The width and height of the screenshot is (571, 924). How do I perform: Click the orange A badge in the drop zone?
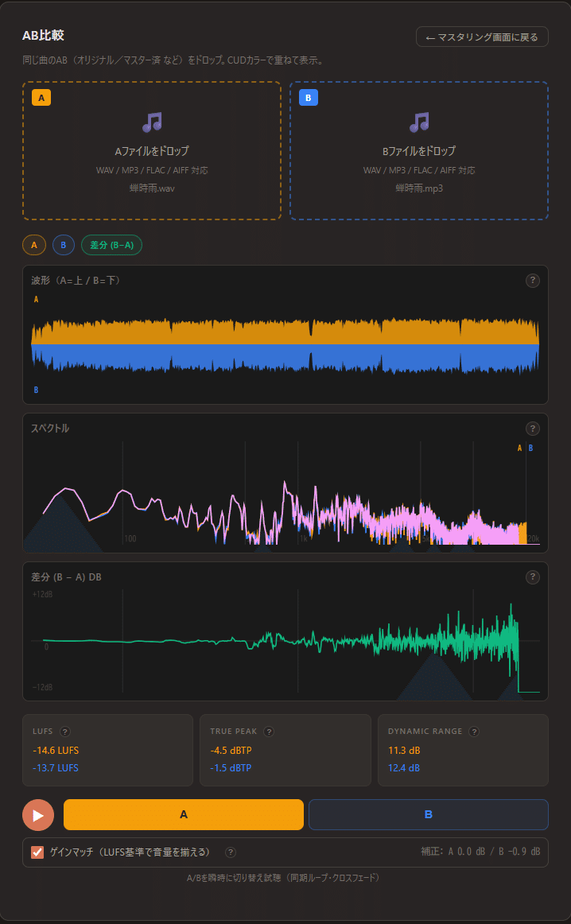(x=41, y=98)
